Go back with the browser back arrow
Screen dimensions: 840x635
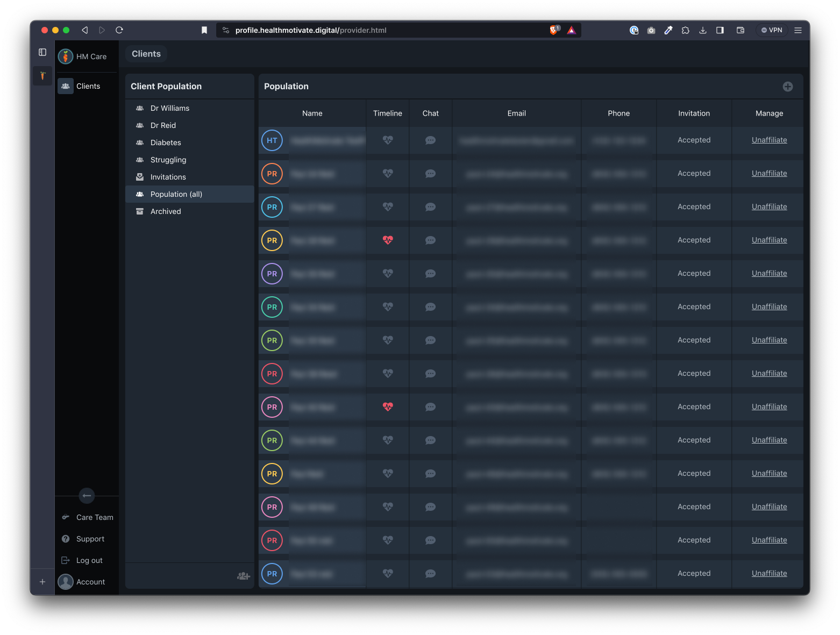click(84, 30)
